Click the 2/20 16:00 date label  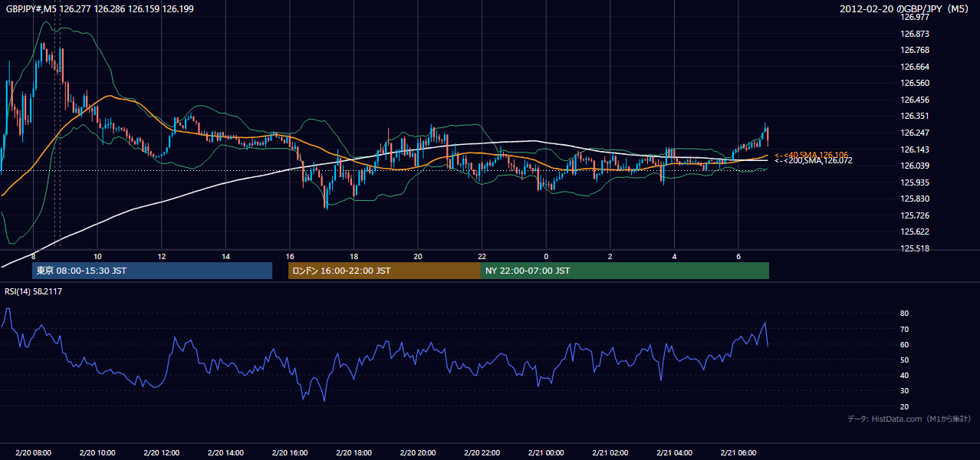coord(290,453)
